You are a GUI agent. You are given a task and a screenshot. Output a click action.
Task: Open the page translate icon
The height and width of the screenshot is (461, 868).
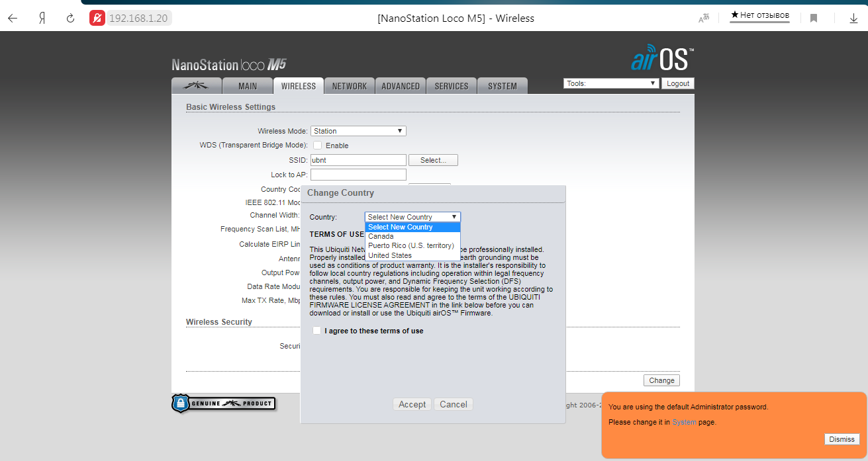tap(704, 19)
